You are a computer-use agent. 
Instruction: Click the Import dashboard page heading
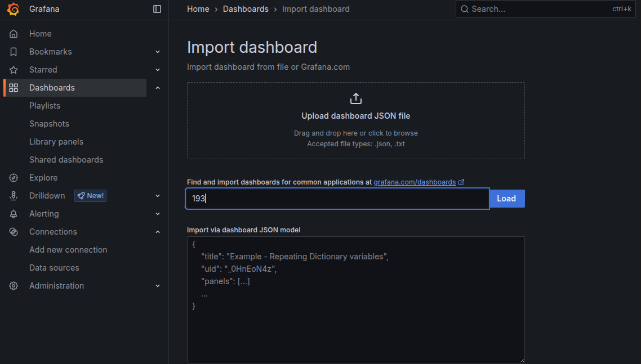[252, 47]
